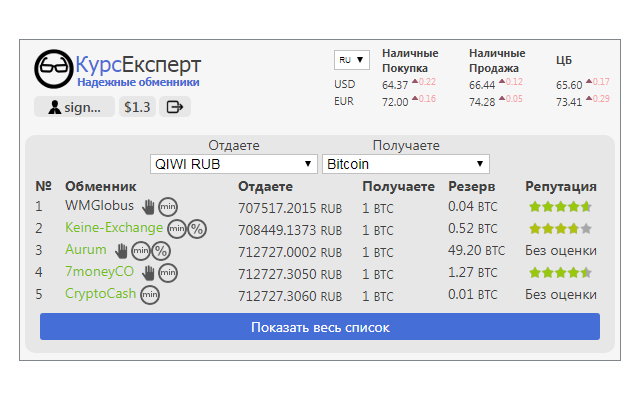Click the USD cash sell rate 66.44
Screen dimensions: 640x400
tap(482, 85)
